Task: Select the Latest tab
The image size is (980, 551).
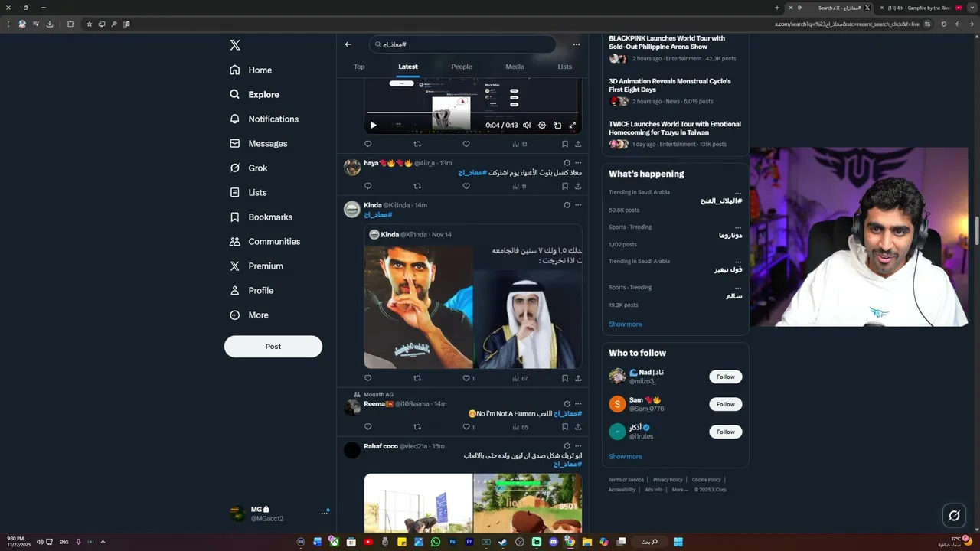Action: [408, 67]
